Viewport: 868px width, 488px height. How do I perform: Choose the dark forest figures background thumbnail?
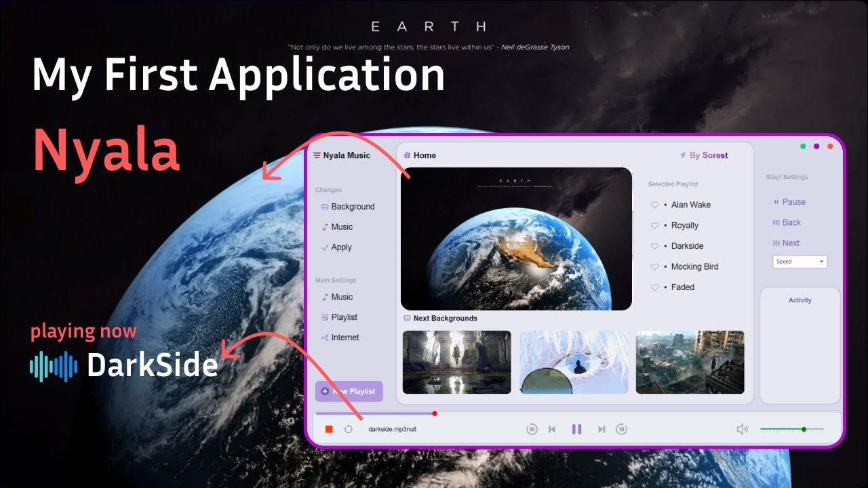[x=457, y=362]
